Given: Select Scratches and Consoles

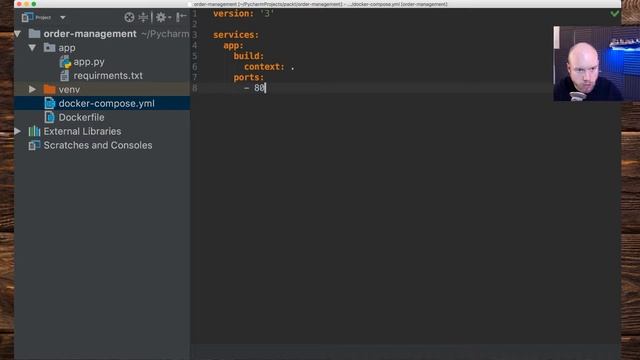Looking at the screenshot, I should tap(98, 145).
